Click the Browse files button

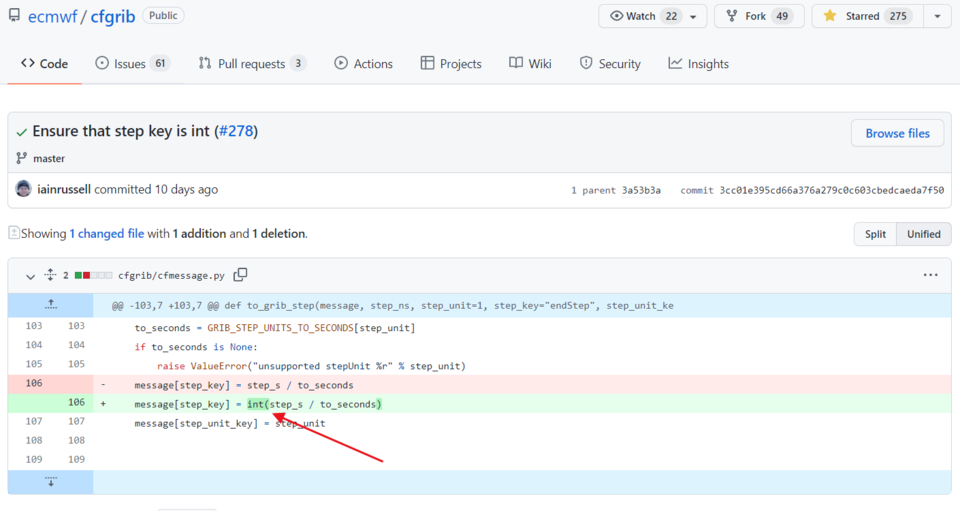[x=897, y=133]
